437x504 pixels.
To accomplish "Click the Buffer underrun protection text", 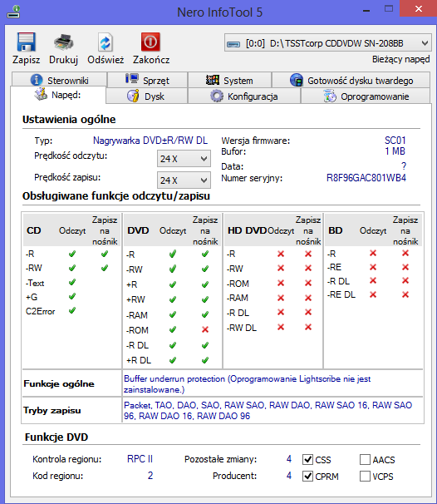I will (x=248, y=384).
